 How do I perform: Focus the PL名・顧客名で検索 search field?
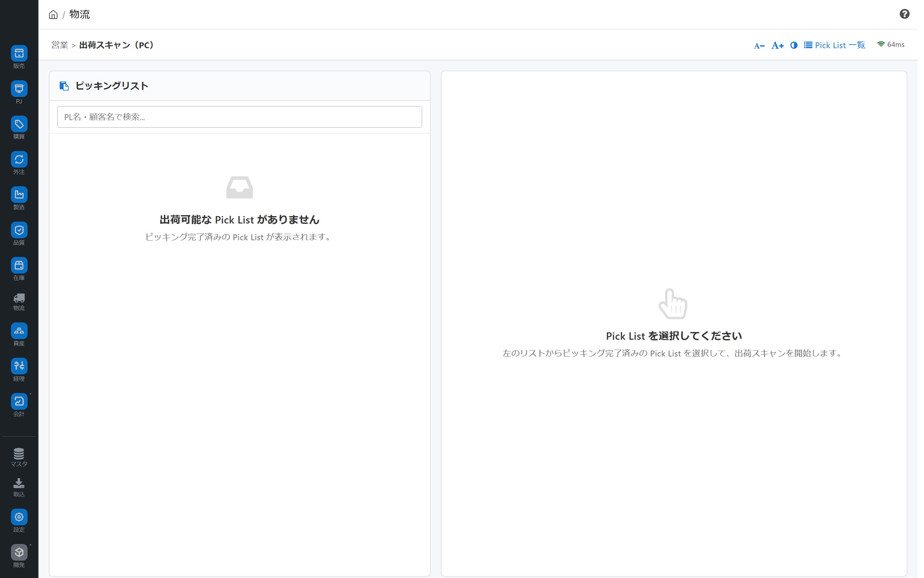[239, 117]
